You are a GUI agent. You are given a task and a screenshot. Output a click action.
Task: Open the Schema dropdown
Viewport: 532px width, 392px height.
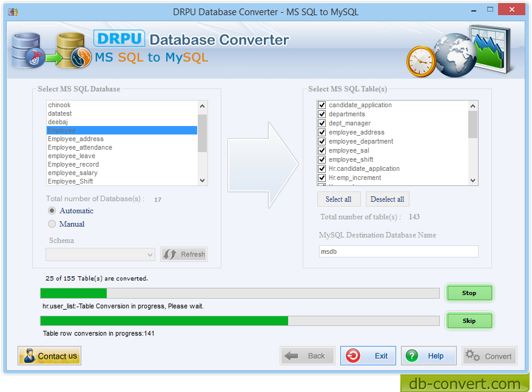coord(101,254)
